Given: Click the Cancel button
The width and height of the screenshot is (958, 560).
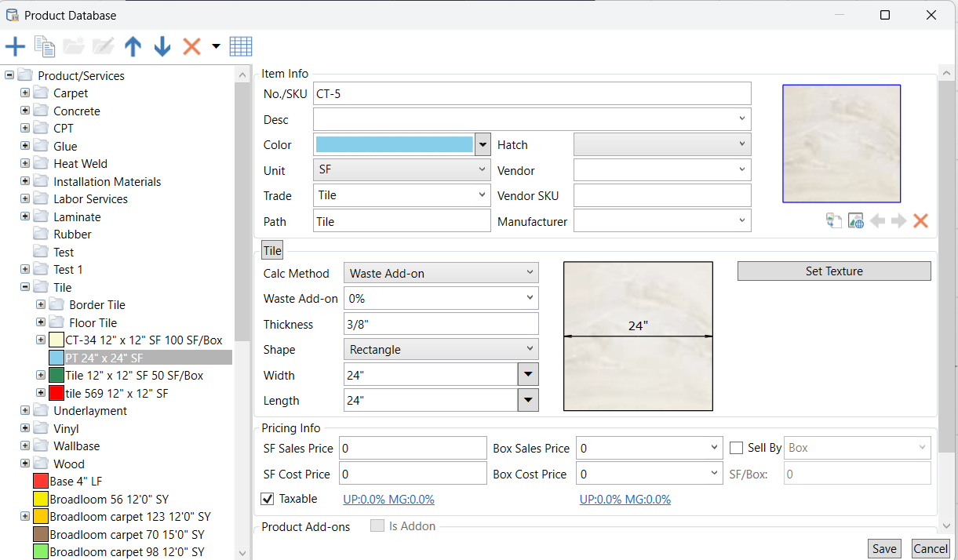Looking at the screenshot, I should click(x=931, y=549).
